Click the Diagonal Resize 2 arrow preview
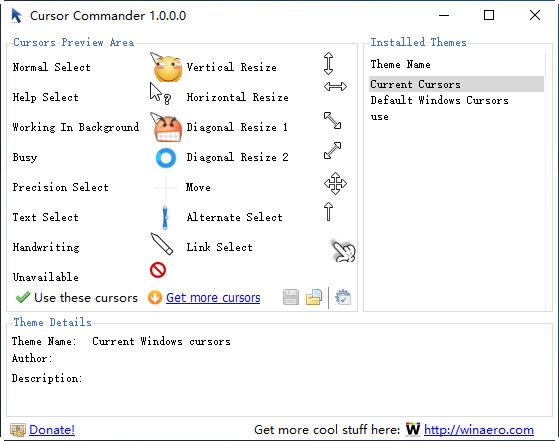 click(332, 150)
